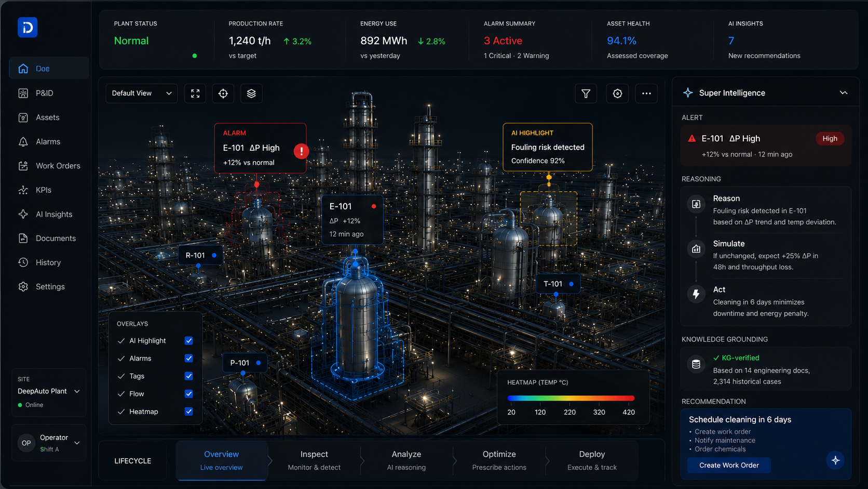868x489 pixels.
Task: Open the three-dot more options menu
Action: click(646, 94)
